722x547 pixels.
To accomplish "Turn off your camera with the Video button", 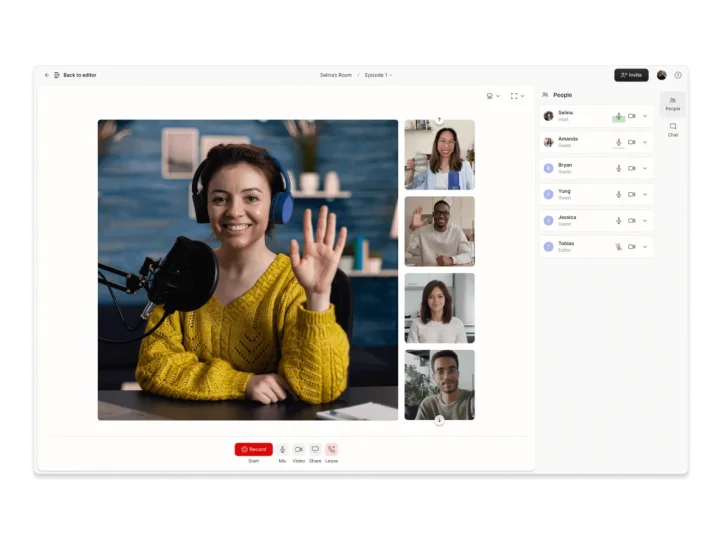I will point(298,449).
